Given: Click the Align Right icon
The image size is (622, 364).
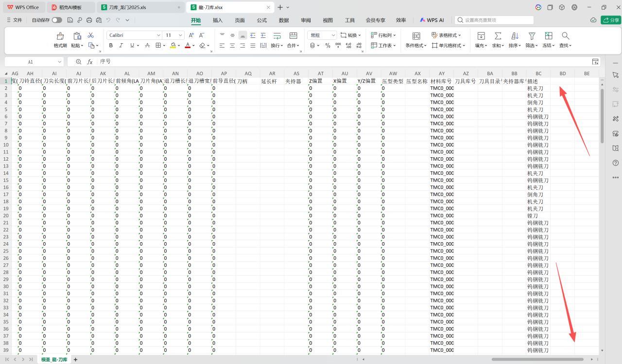Looking at the screenshot, I should point(242,46).
